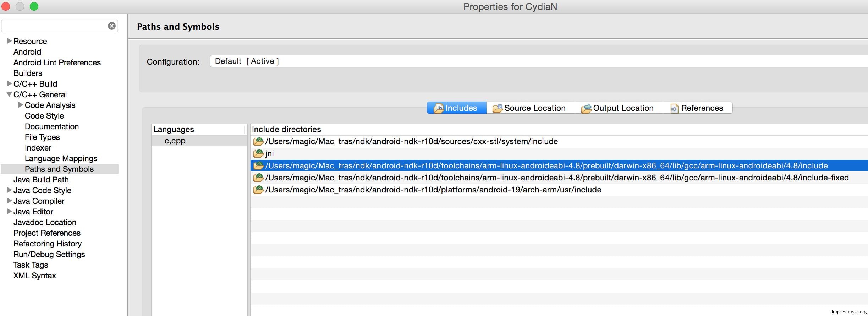Select Java Build Path in the sidebar

click(41, 180)
